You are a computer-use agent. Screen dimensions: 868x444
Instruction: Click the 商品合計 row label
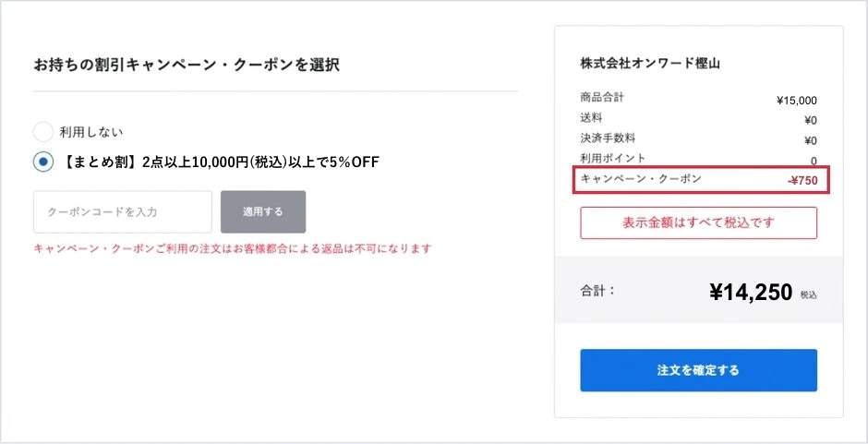pyautogui.click(x=602, y=98)
